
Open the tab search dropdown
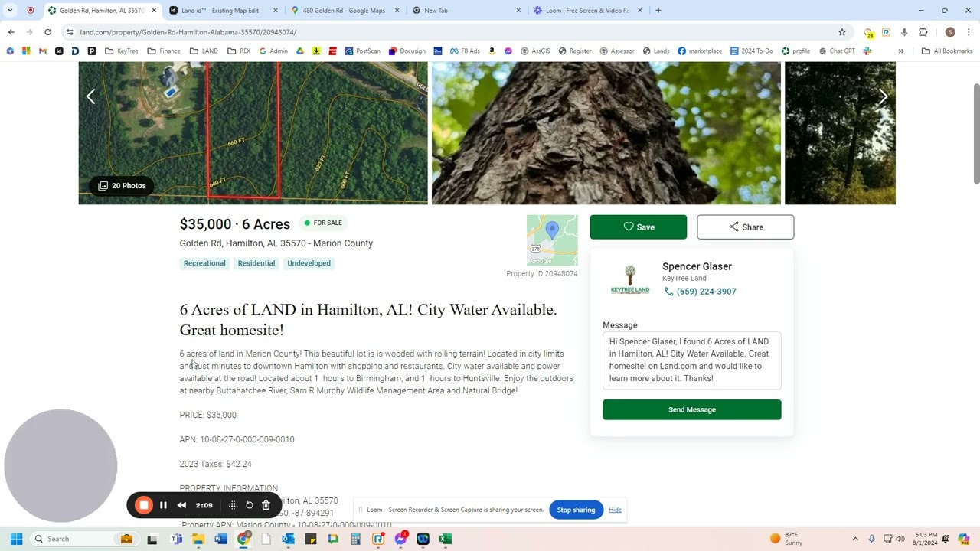point(10,11)
